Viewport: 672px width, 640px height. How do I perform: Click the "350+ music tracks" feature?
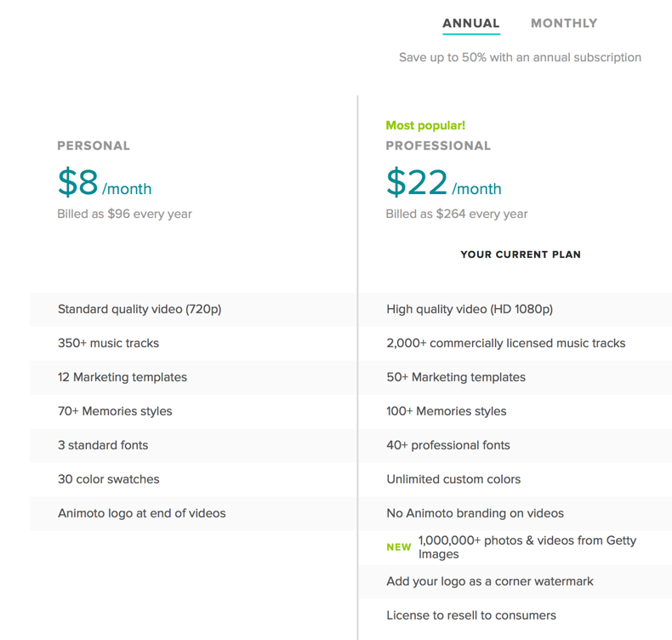[x=108, y=344]
